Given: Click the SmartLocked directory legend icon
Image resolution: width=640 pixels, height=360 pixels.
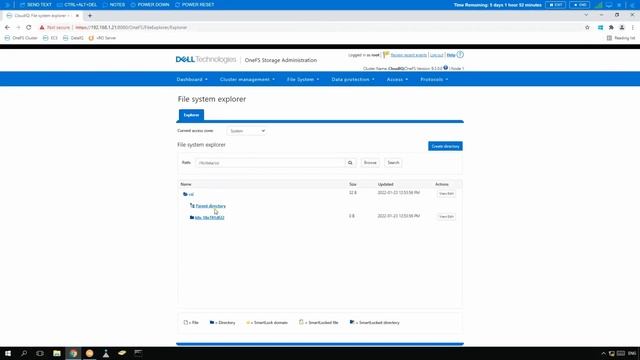Looking at the screenshot, I should click(x=352, y=322).
